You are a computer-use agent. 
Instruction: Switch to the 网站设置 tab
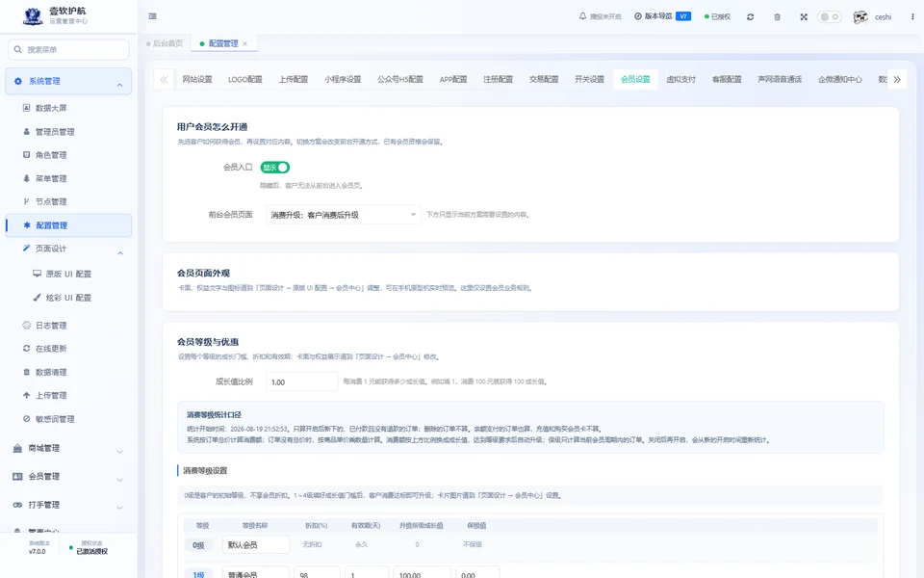[x=196, y=79]
